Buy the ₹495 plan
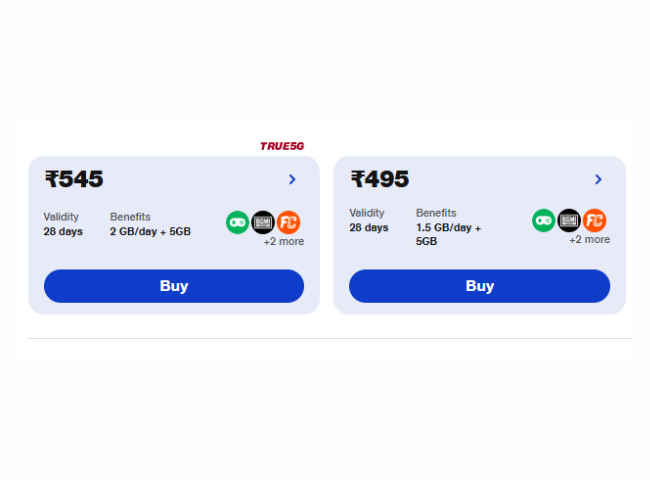 [x=480, y=286]
